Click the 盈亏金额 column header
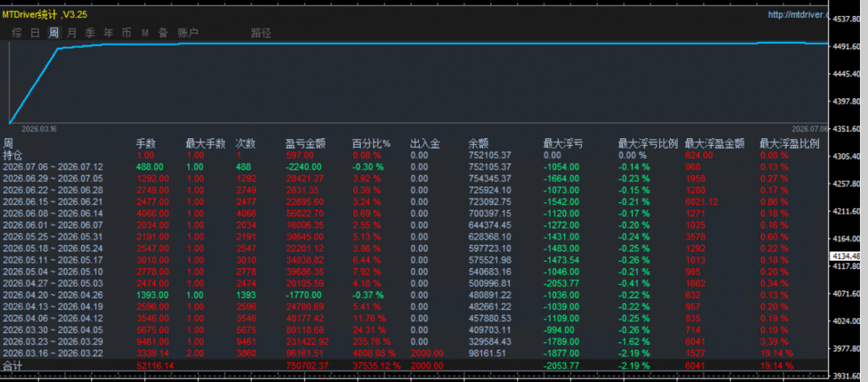Image resolution: width=868 pixels, height=382 pixels. point(305,144)
